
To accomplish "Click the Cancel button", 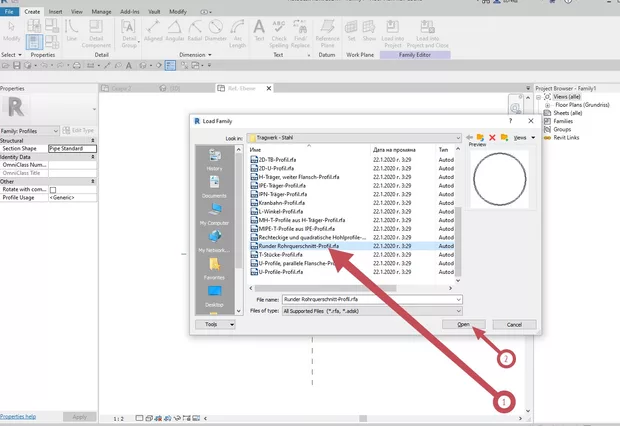I will pos(513,324).
